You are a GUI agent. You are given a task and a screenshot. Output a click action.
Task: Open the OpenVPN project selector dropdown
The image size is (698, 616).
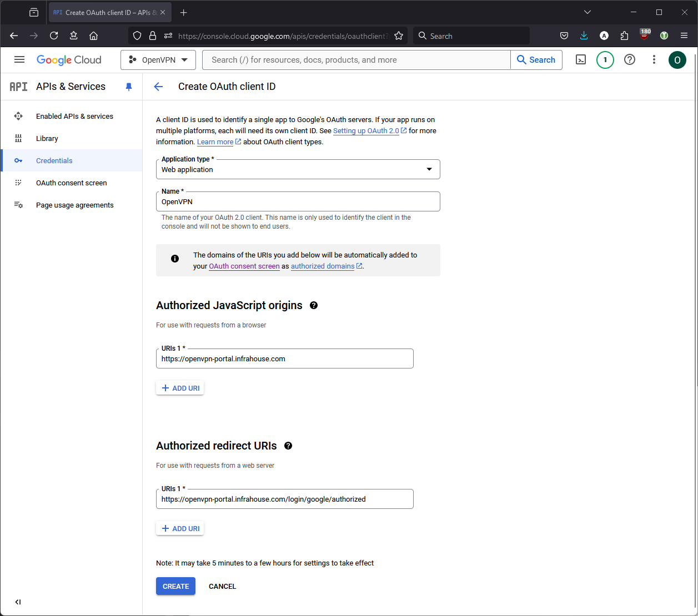[x=158, y=60]
